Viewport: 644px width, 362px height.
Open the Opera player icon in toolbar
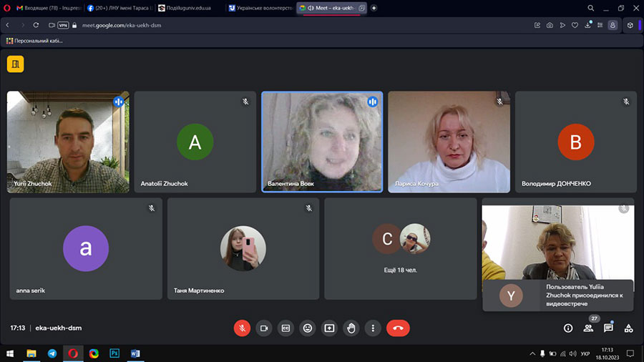(562, 25)
